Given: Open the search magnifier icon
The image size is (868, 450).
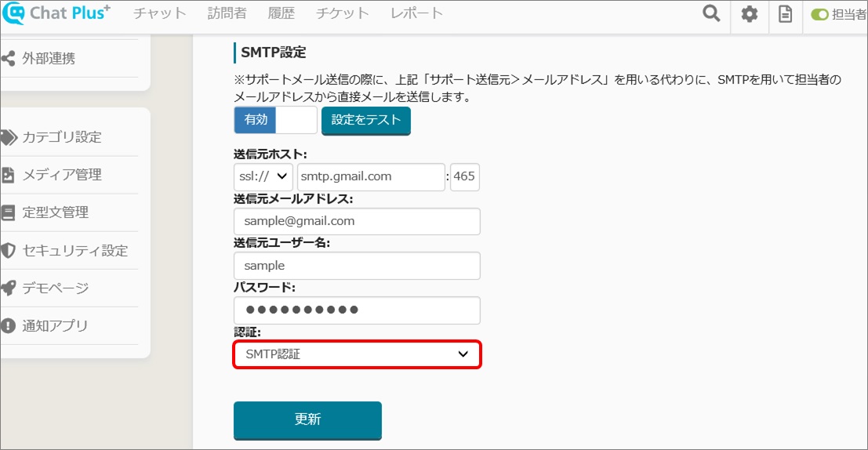Looking at the screenshot, I should [x=711, y=13].
